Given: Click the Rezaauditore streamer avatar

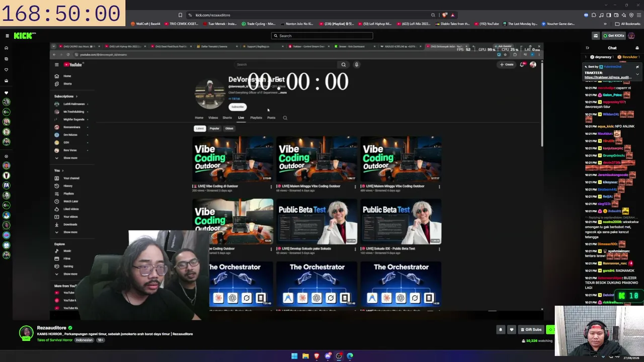Looking at the screenshot, I should (26, 333).
